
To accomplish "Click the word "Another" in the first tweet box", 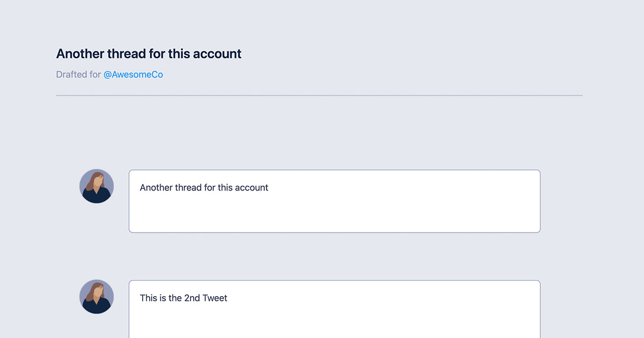I will tap(156, 188).
